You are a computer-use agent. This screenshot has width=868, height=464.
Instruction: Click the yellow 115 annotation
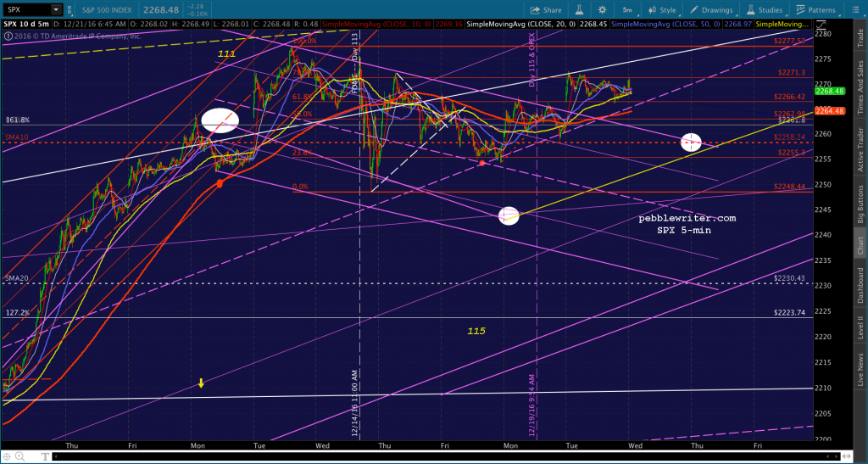pos(476,331)
